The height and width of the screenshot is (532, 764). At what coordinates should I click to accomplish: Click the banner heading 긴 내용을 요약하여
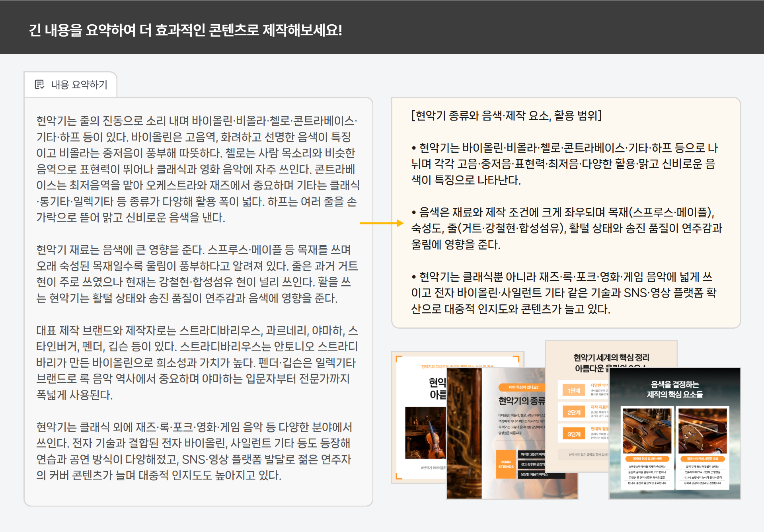(x=185, y=30)
